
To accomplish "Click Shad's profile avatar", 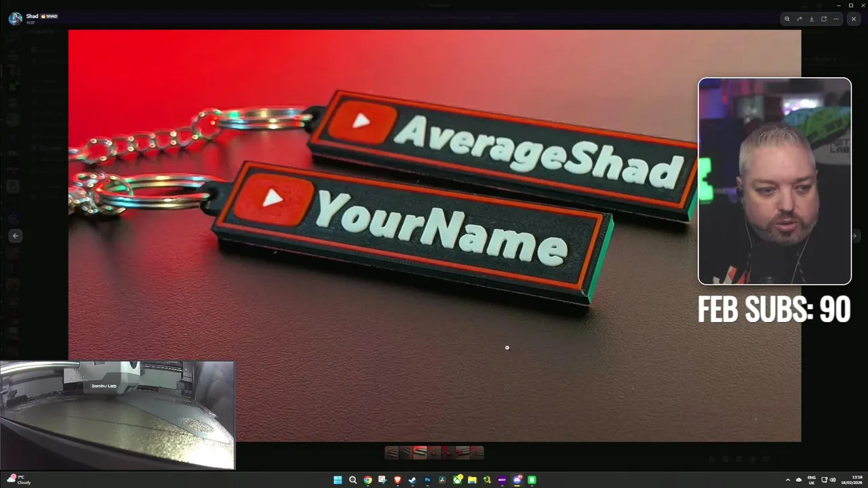I will (x=15, y=18).
